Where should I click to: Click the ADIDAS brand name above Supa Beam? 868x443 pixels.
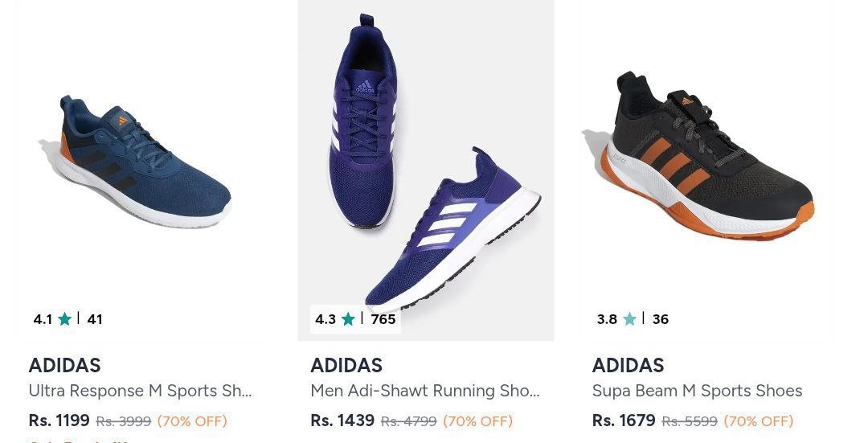(x=628, y=366)
